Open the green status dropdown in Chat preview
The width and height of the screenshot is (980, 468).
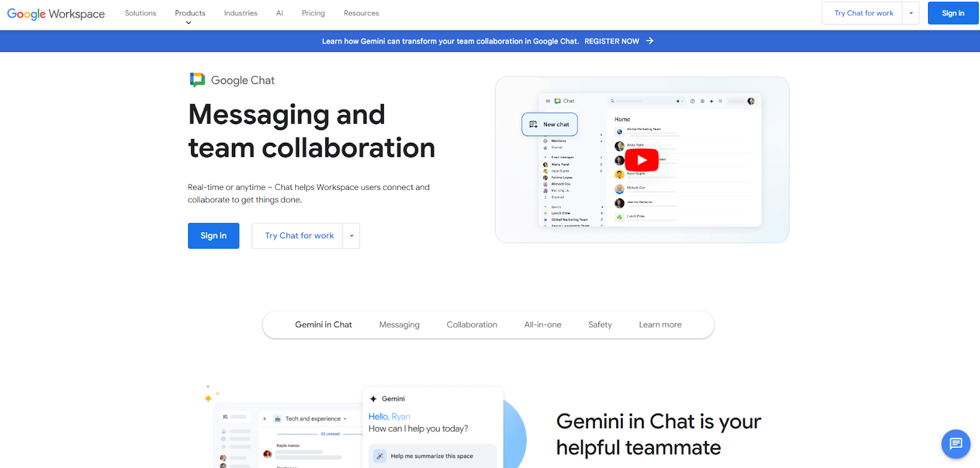(x=680, y=101)
